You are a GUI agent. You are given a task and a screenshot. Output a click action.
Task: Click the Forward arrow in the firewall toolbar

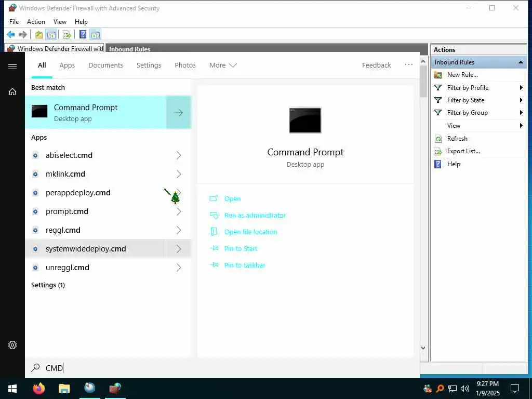(x=23, y=34)
